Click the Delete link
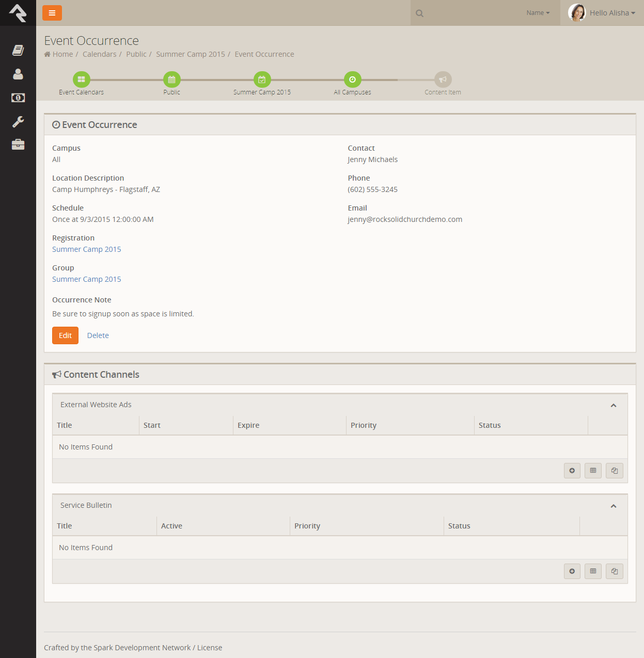The height and width of the screenshot is (658, 644). [98, 335]
